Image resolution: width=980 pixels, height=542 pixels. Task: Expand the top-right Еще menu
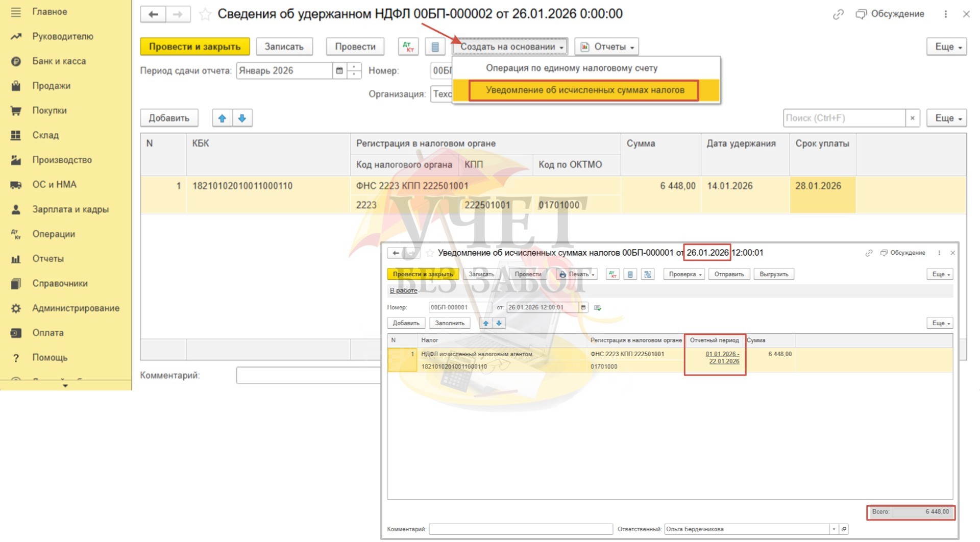(947, 46)
